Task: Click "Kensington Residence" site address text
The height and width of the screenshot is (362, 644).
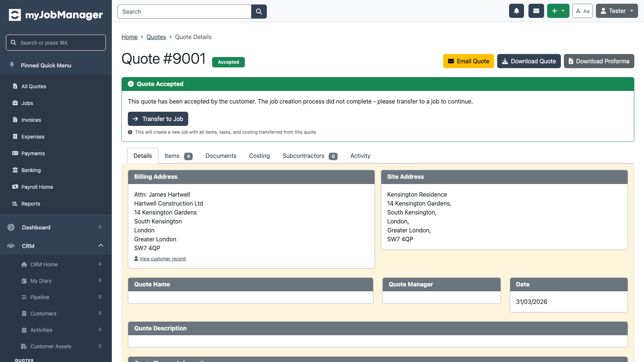Action: (417, 194)
